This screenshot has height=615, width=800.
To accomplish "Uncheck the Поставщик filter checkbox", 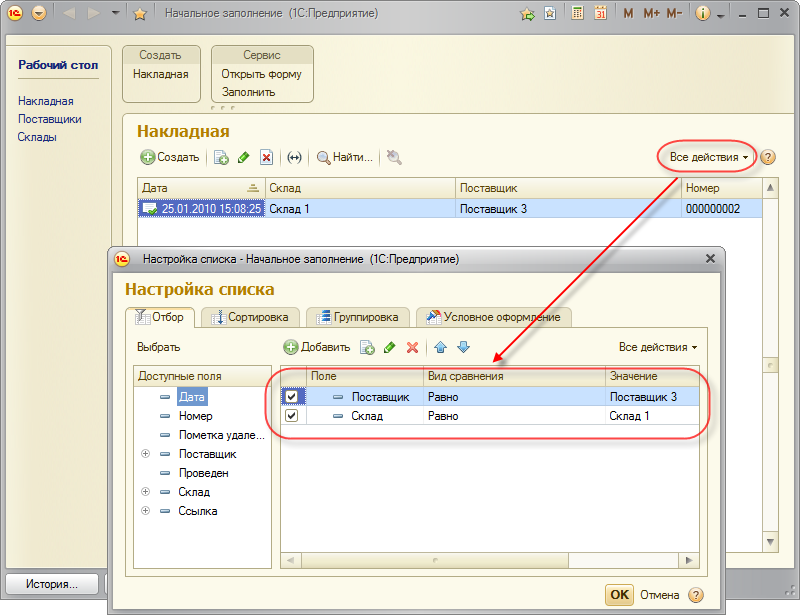I will pos(292,397).
